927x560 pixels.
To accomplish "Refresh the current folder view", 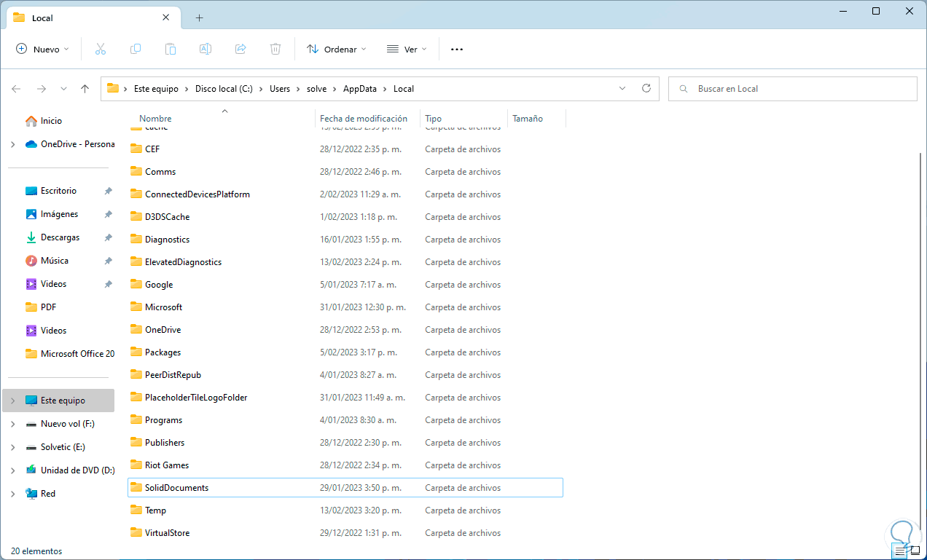I will pyautogui.click(x=646, y=88).
